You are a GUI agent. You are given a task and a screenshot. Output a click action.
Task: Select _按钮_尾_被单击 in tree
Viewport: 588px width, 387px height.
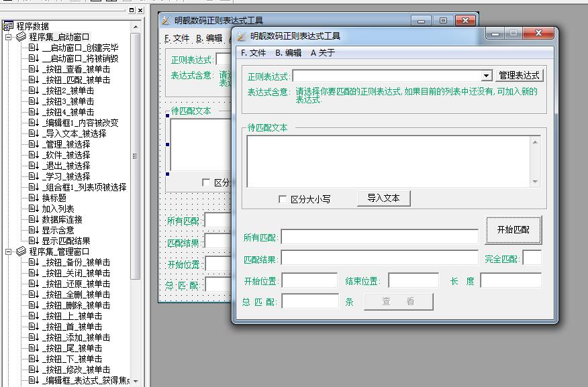[72, 348]
